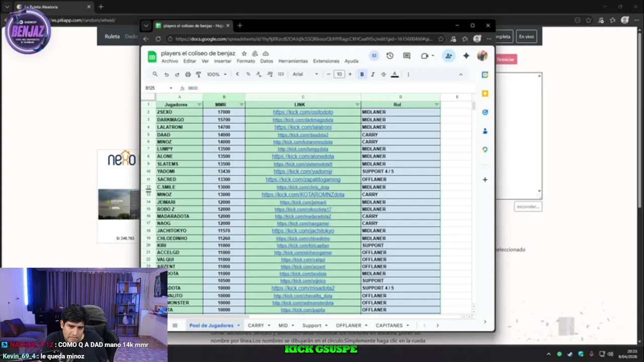Open more toolbar options three dots
Image resolution: width=644 pixels, height=362 pixels.
(x=408, y=74)
